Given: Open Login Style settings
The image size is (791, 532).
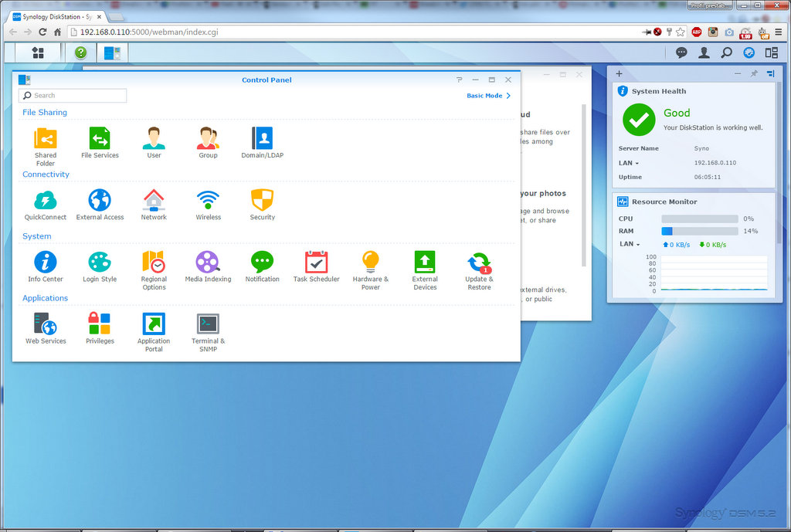Looking at the screenshot, I should (100, 266).
